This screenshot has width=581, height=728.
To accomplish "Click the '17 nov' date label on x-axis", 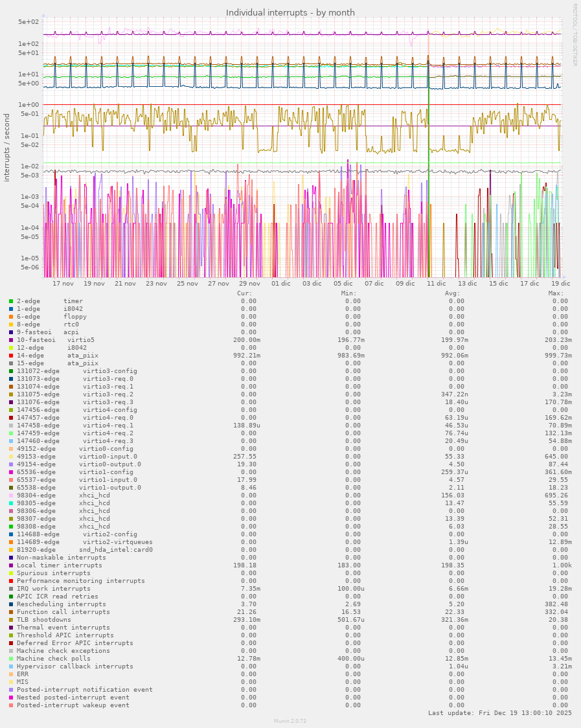I will click(63, 283).
